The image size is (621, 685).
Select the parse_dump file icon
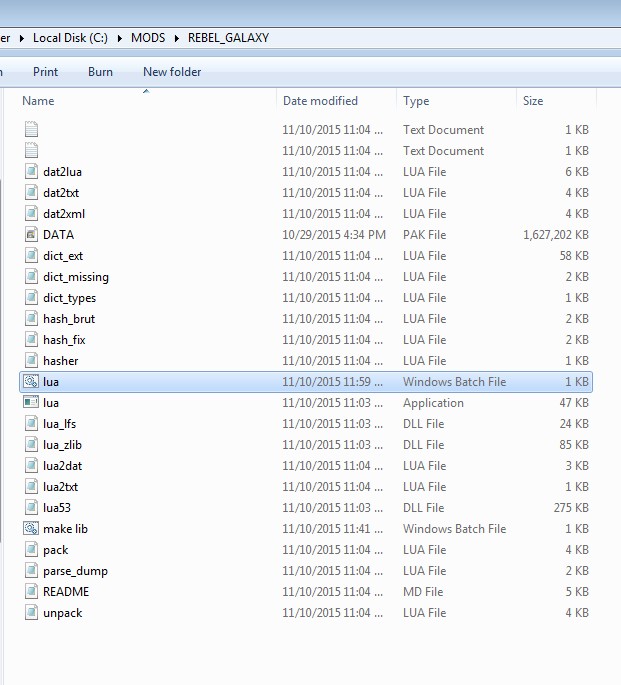(x=31, y=570)
